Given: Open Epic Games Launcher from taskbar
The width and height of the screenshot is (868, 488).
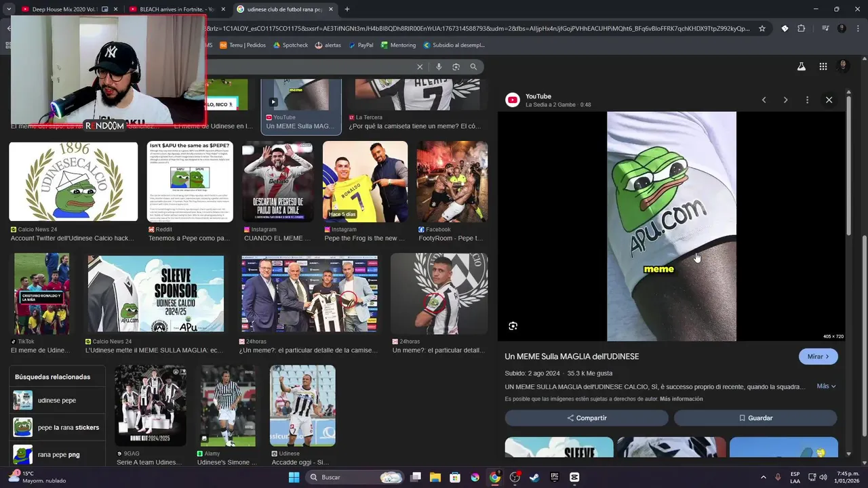Looking at the screenshot, I should 555,477.
